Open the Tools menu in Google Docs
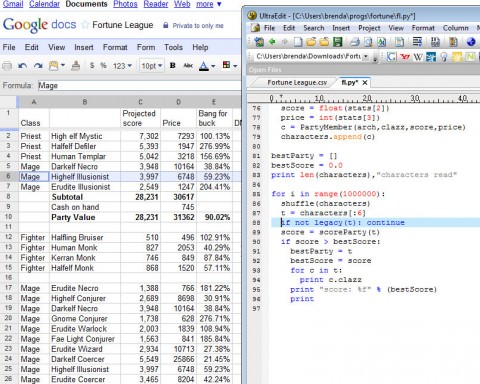The width and height of the screenshot is (480, 384). pyautogui.click(x=173, y=47)
